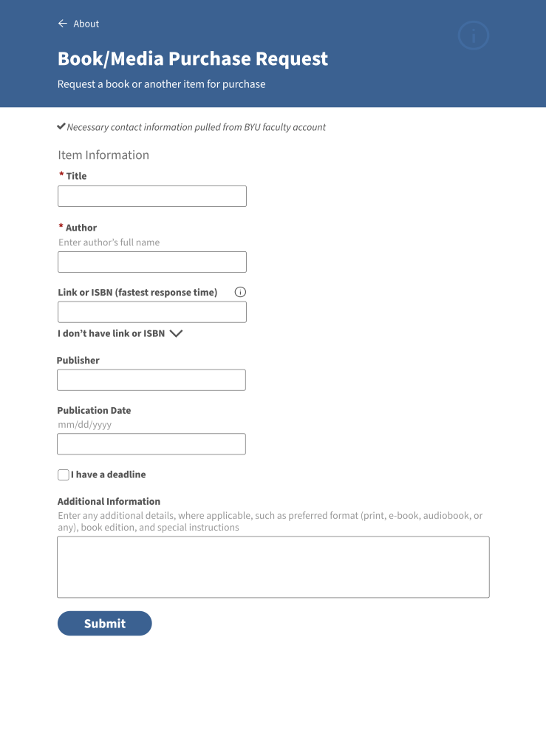The width and height of the screenshot is (546, 756).
Task: Click inside the Additional Information text area
Action: [x=273, y=567]
